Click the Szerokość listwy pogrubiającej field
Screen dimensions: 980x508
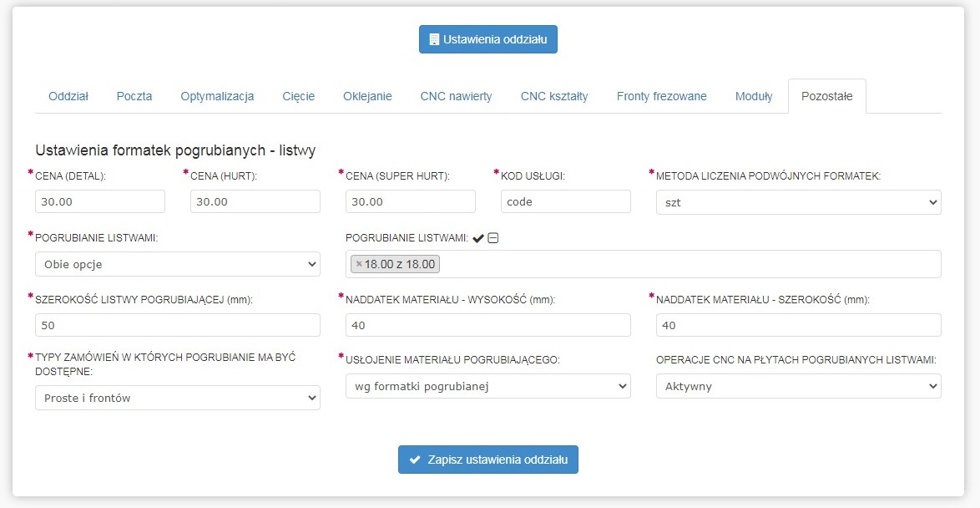click(x=177, y=325)
